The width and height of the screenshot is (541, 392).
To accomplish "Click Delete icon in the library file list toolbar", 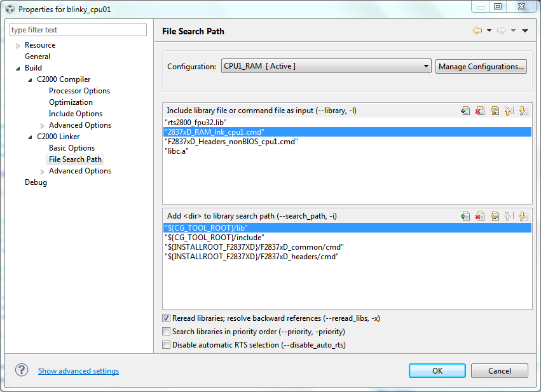I will tap(480, 111).
